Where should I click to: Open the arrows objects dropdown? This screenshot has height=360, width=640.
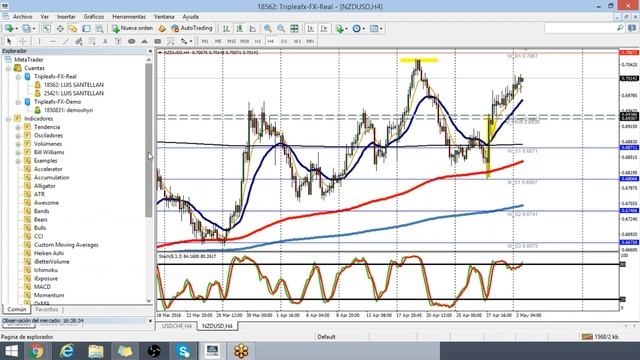click(x=186, y=41)
